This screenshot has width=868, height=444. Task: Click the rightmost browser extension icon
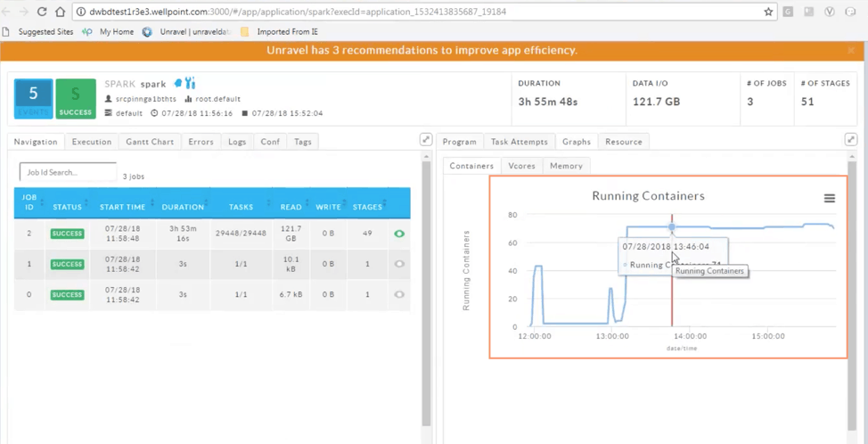pos(850,12)
